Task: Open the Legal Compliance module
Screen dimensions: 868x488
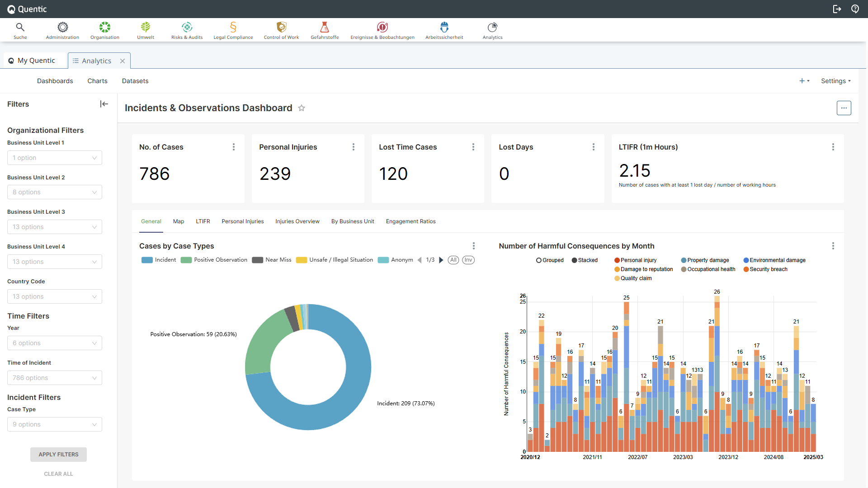Action: 233,30
